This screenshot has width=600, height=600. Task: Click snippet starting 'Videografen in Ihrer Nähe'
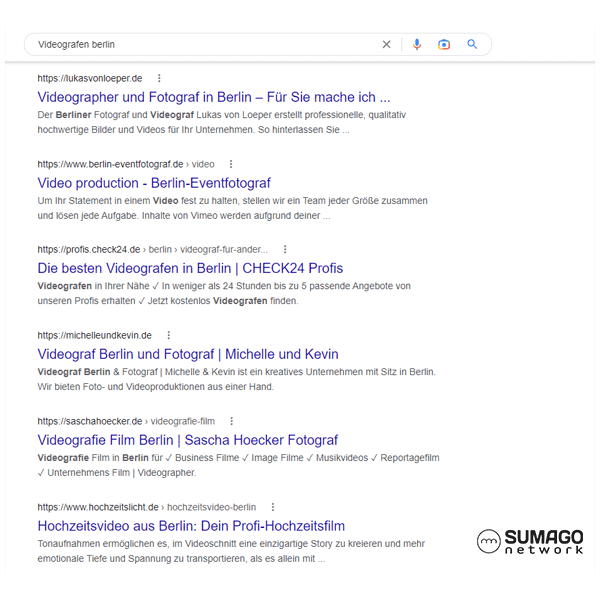click(x=224, y=293)
